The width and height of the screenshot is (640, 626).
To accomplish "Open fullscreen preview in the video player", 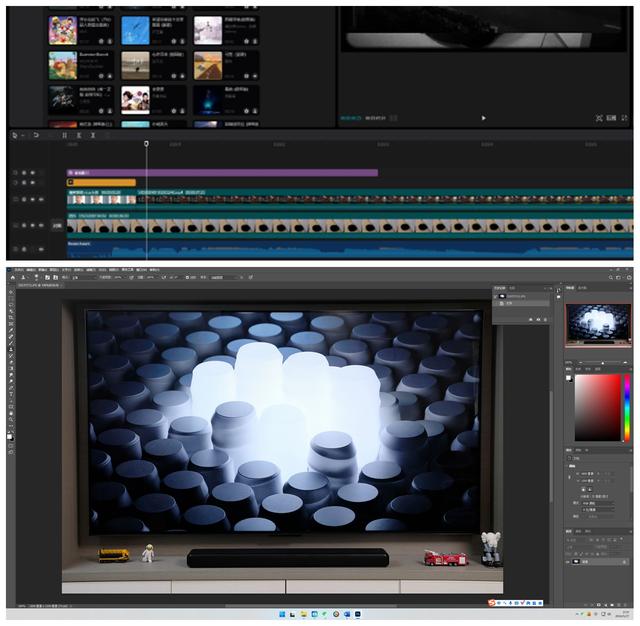I will tap(624, 118).
